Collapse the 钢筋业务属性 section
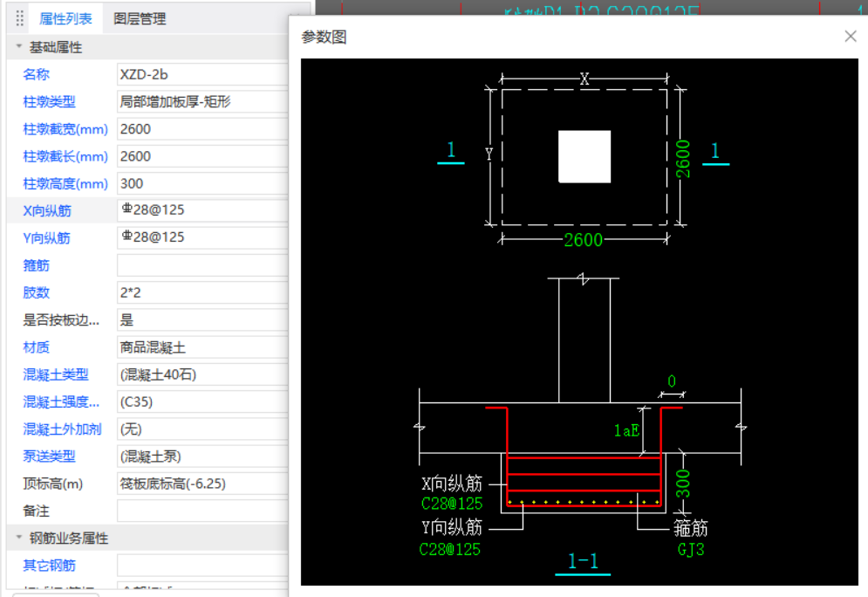868x597 pixels. [19, 537]
